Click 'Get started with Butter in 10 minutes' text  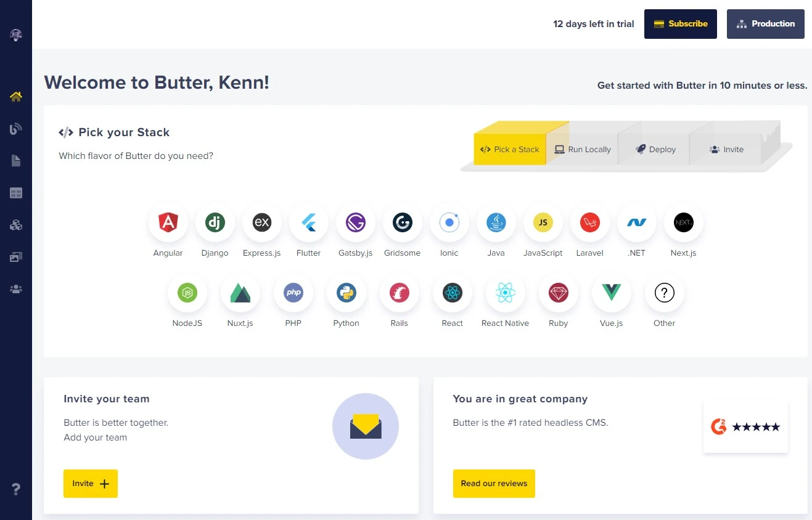[x=702, y=86]
